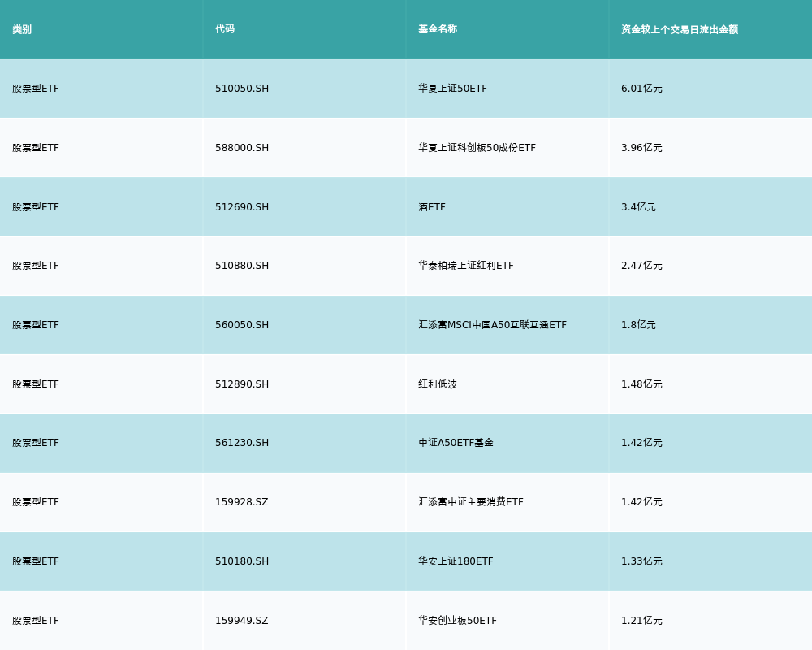Select code 510050.SH

tap(242, 89)
